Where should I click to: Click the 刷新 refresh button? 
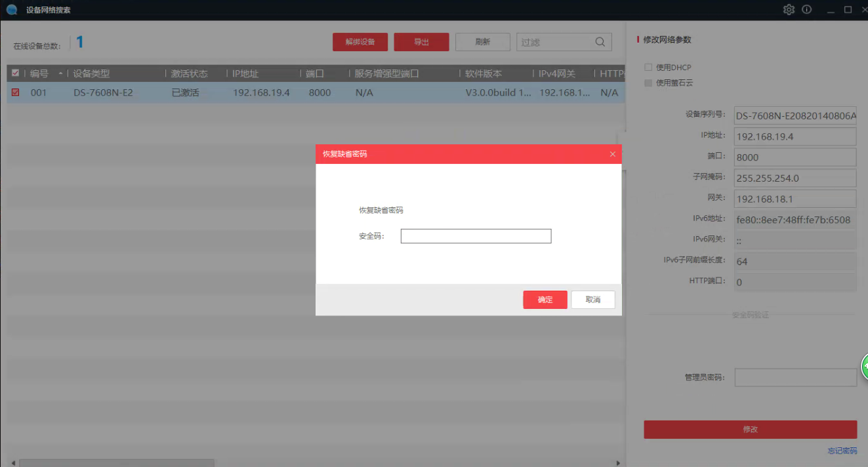(x=482, y=42)
